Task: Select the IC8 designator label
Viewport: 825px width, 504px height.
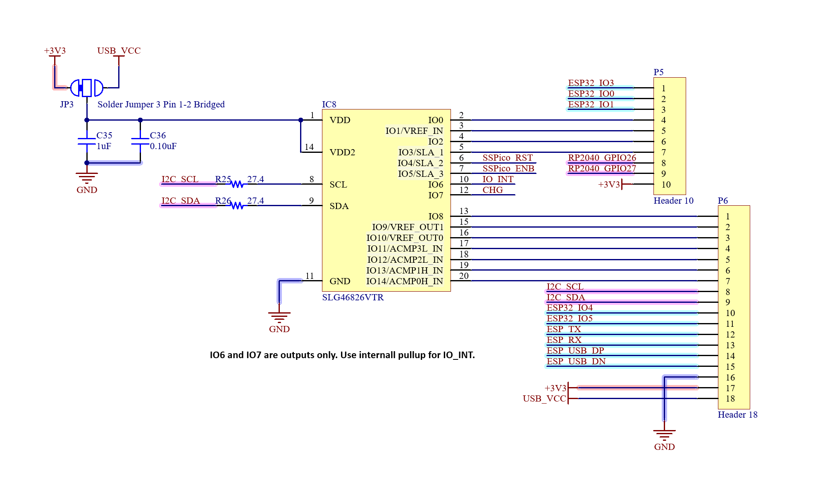Action: point(329,104)
